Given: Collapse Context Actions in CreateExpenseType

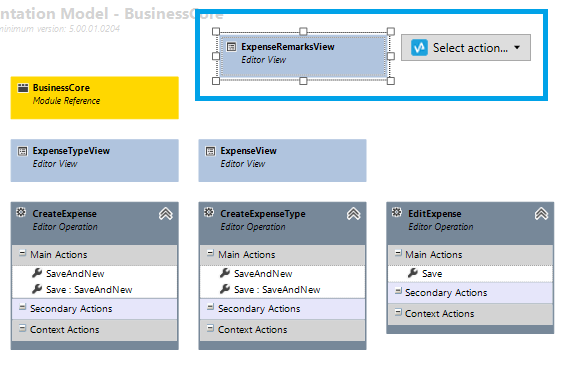Looking at the screenshot, I should click(x=210, y=329).
